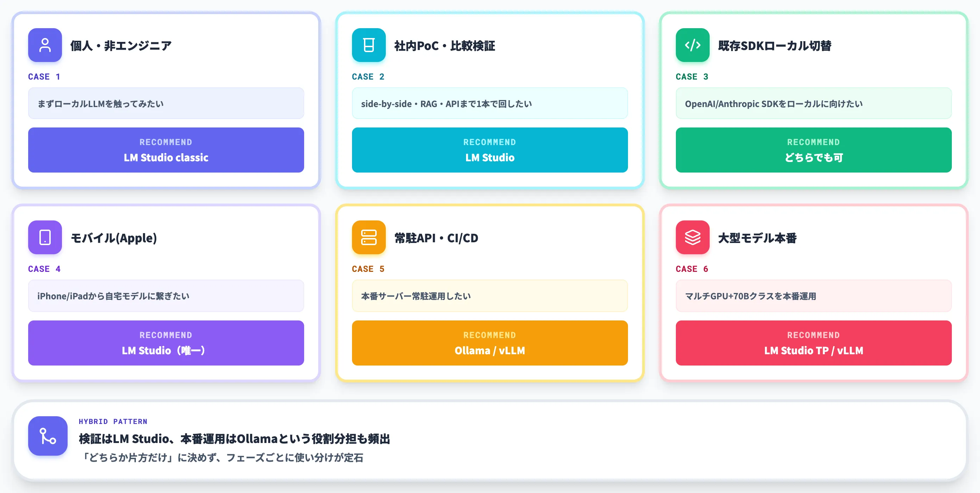
Task: Click the CASE 6 label
Action: [x=692, y=269]
